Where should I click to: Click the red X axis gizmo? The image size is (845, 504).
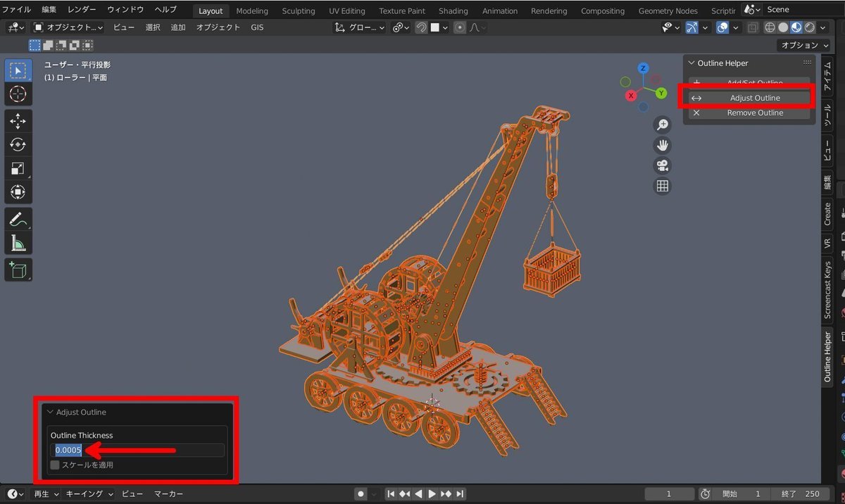pos(631,95)
